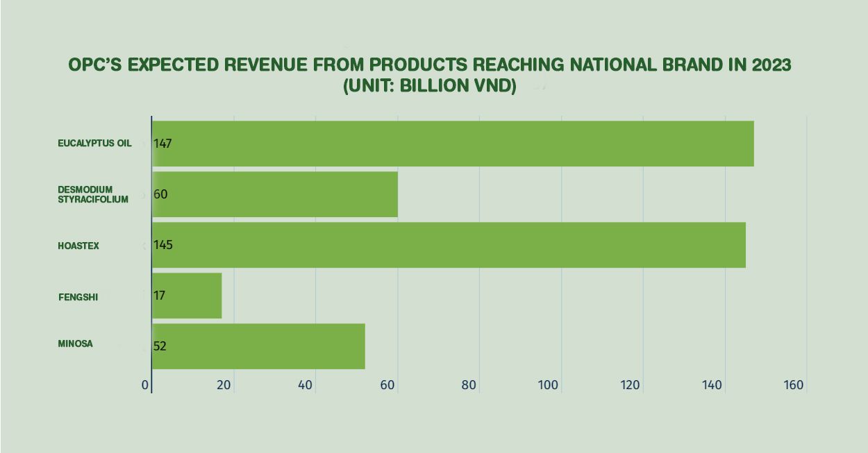Image resolution: width=868 pixels, height=453 pixels.
Task: Click the "160" tick on the horizontal axis
Action: pyautogui.click(x=794, y=386)
